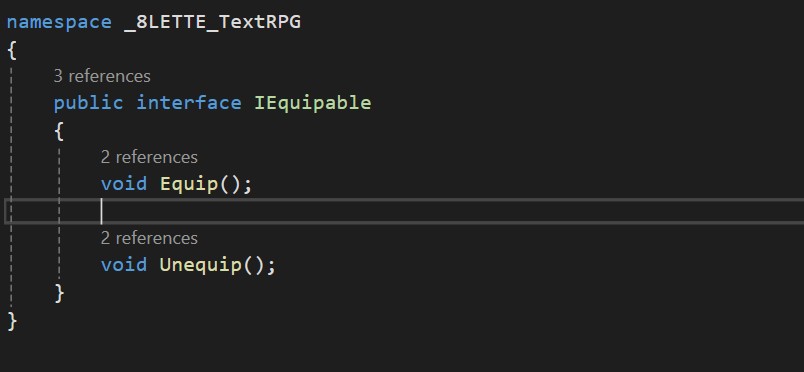Click the semicolon after Unequip()
This screenshot has height=372, width=804.
coord(272,266)
